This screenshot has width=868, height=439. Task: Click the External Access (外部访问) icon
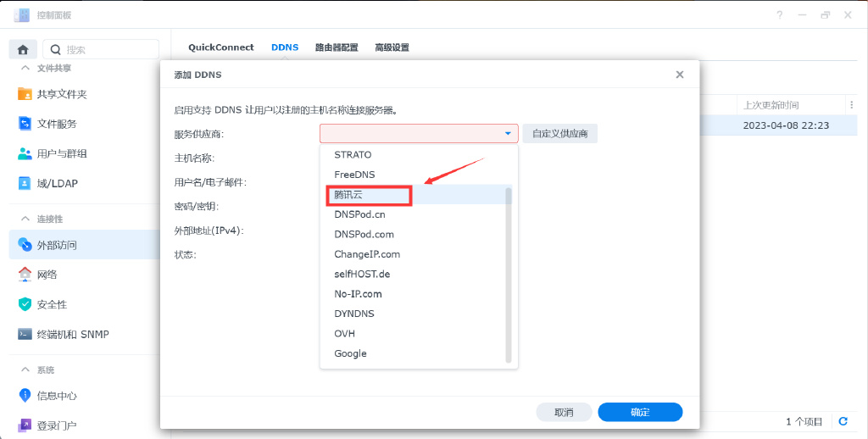25,245
